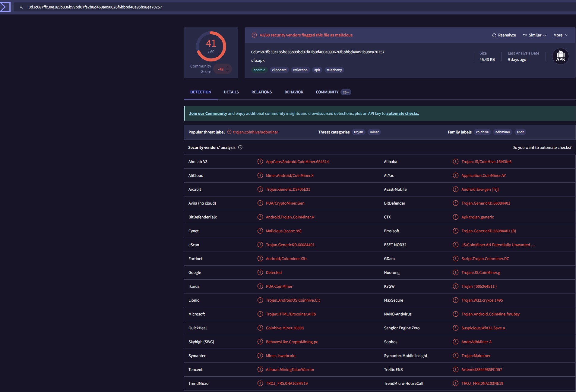Image resolution: width=576 pixels, height=392 pixels.
Task: Click the ESET-NOD32 detection alert icon
Action: pyautogui.click(x=456, y=245)
